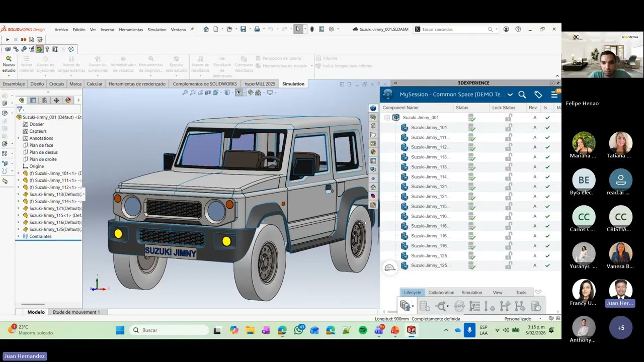Viewport: 644px width, 362px height.
Task: Expand the Annotations node in feature tree
Action: tap(19, 138)
